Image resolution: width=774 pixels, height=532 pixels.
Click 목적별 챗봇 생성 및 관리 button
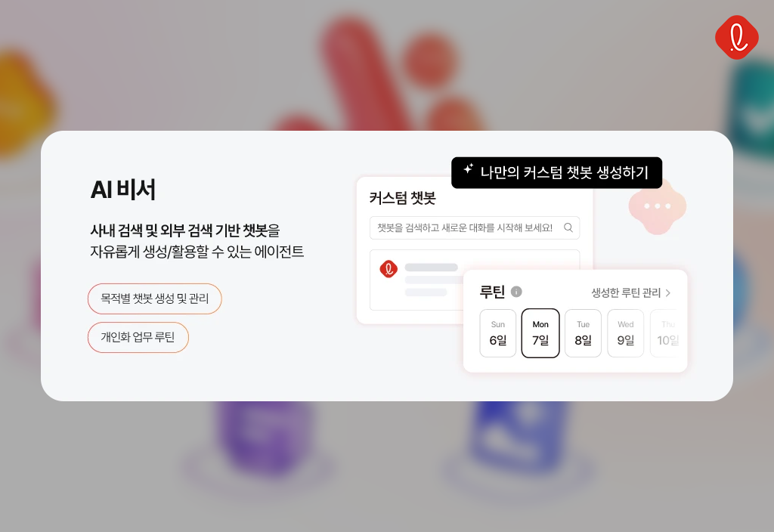pos(154,298)
